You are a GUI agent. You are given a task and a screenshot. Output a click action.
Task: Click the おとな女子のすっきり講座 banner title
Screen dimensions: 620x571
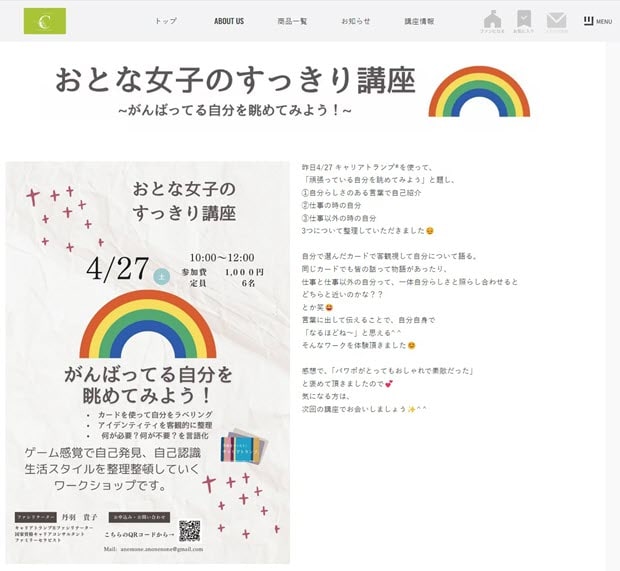(235, 81)
